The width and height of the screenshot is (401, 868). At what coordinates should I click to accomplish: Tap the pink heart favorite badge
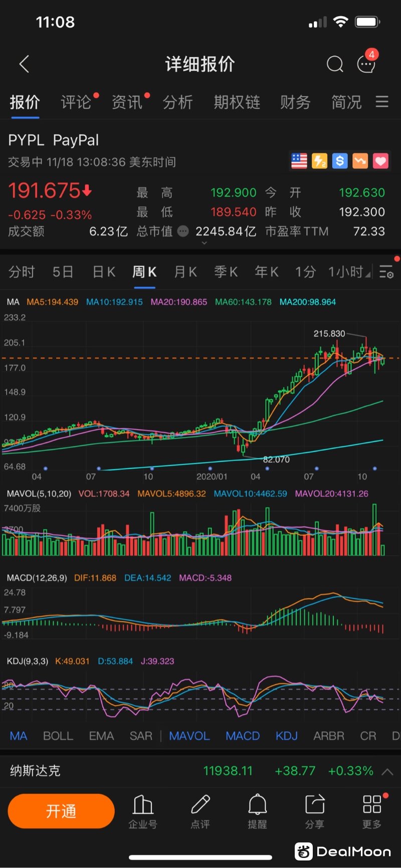pos(380,161)
